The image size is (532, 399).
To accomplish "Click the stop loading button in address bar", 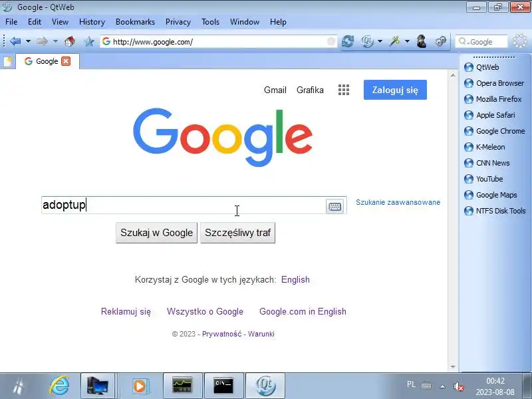I will coord(331,41).
